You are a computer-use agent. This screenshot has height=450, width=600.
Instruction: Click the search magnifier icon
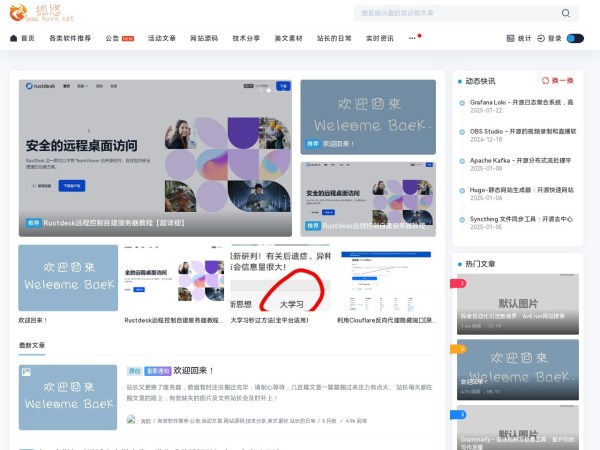point(566,14)
